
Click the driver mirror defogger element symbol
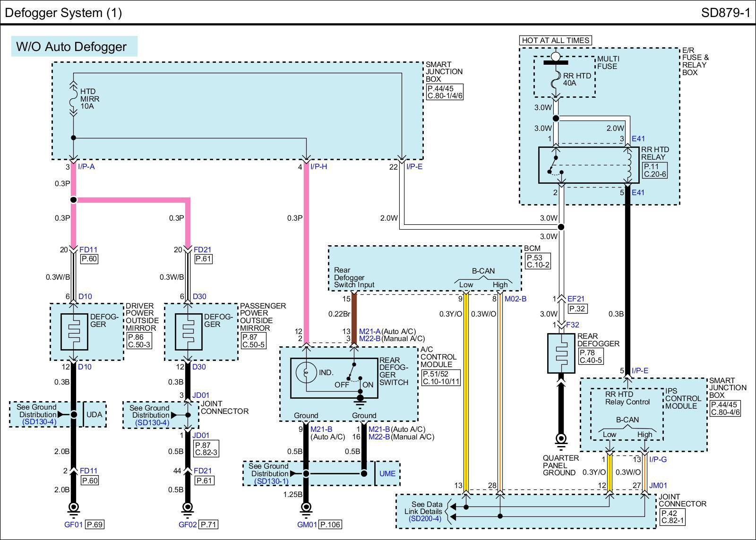(x=74, y=331)
